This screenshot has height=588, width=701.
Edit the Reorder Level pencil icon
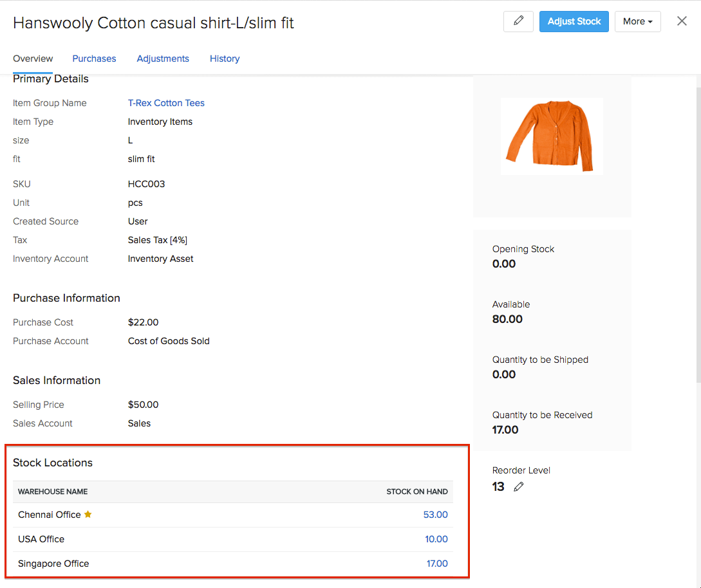pyautogui.click(x=519, y=486)
